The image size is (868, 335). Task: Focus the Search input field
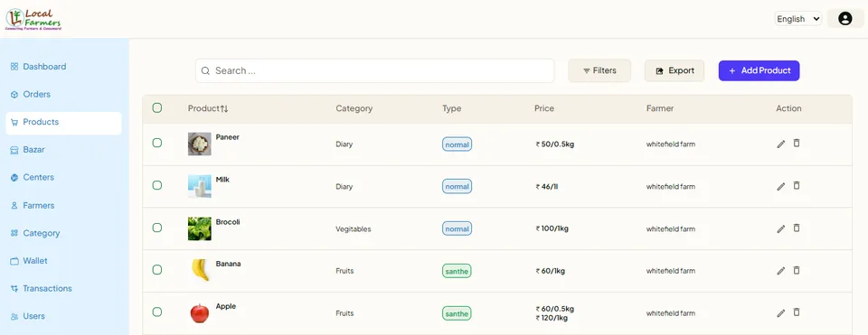tap(374, 70)
